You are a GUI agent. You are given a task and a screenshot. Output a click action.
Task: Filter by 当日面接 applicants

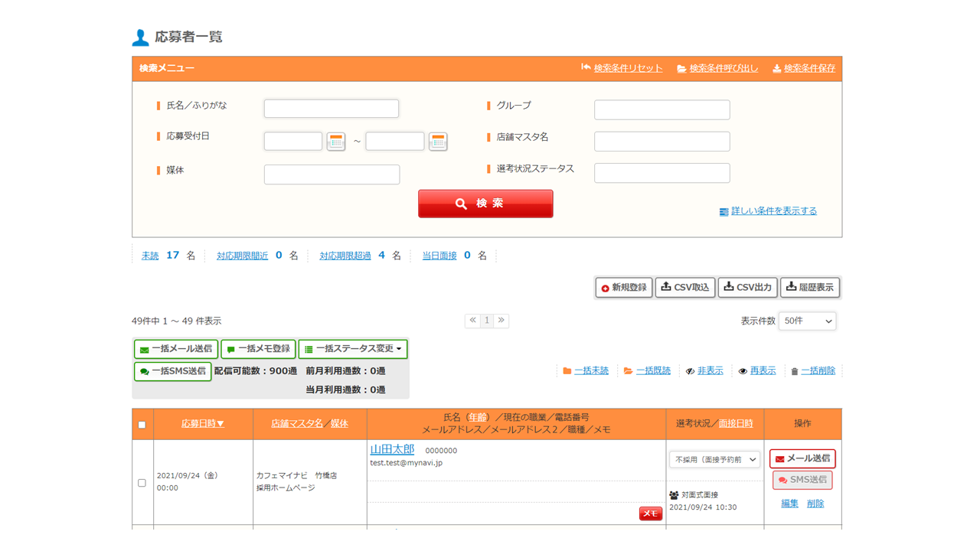tap(439, 256)
